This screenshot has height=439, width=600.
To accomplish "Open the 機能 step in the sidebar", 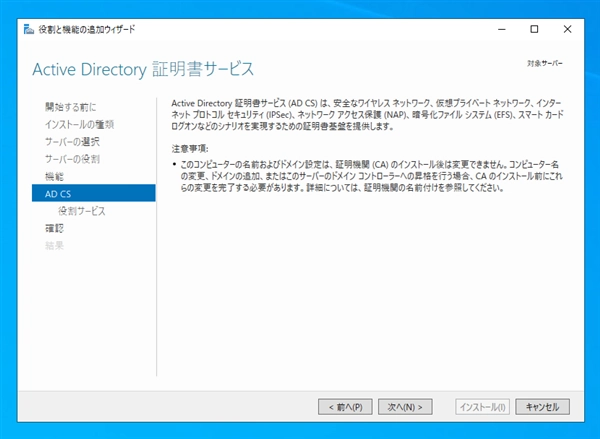I will pos(54,176).
